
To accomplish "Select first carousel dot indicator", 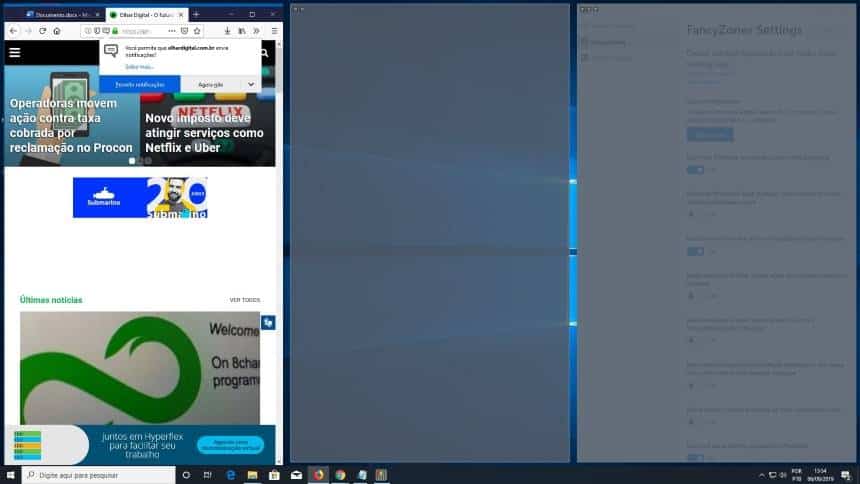I will point(132,161).
